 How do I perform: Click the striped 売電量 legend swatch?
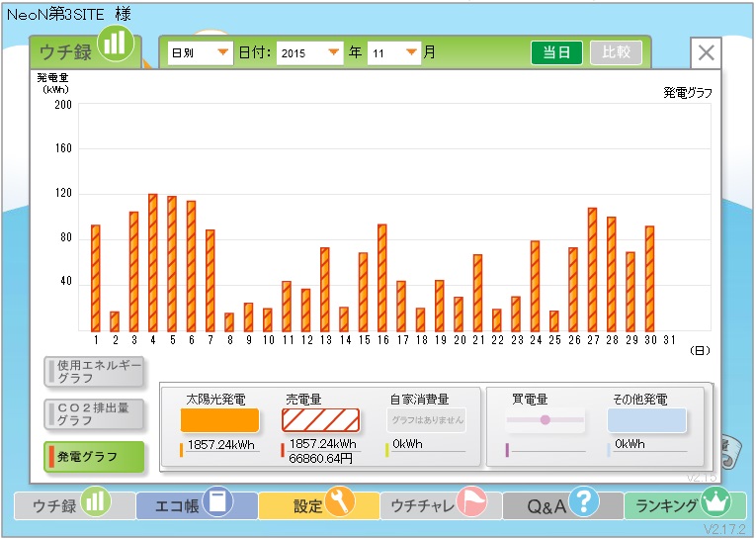point(320,419)
